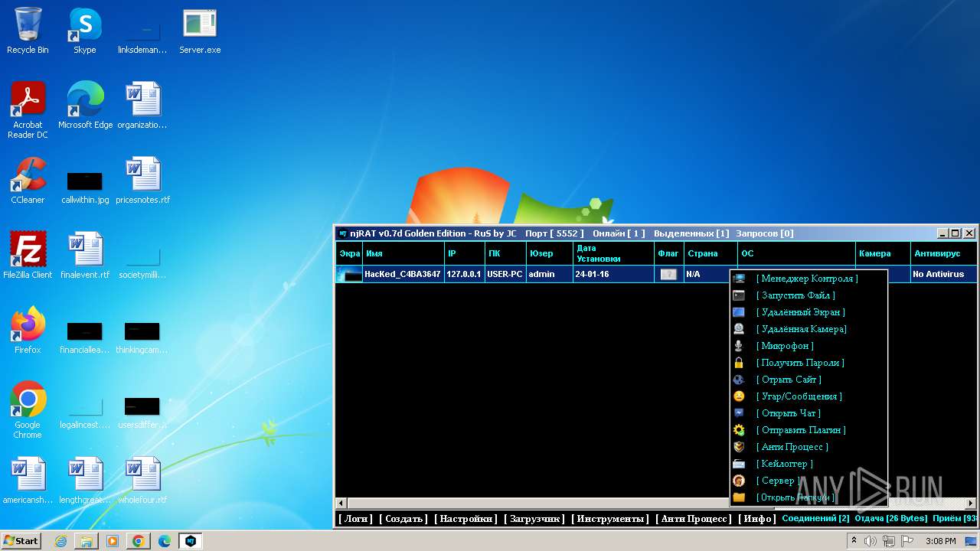This screenshot has height=551, width=980.
Task: Open the Skype desktop shortcut
Action: [x=84, y=31]
